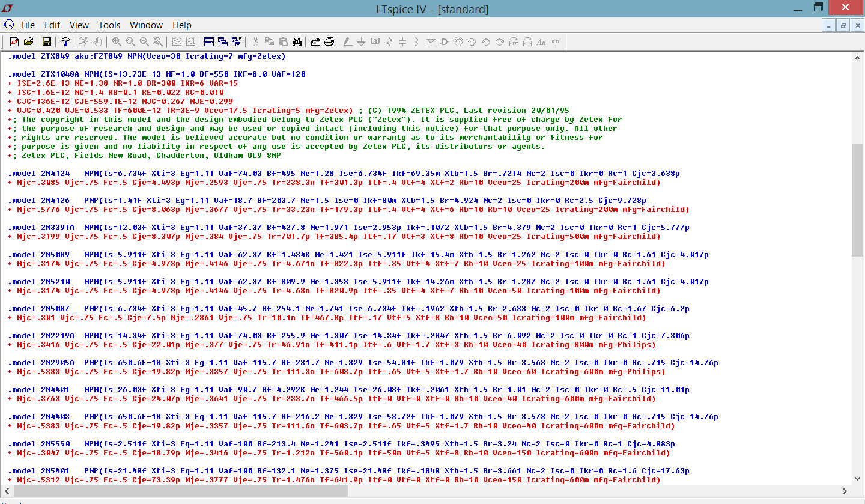
Task: Open the Window menu
Action: [146, 25]
